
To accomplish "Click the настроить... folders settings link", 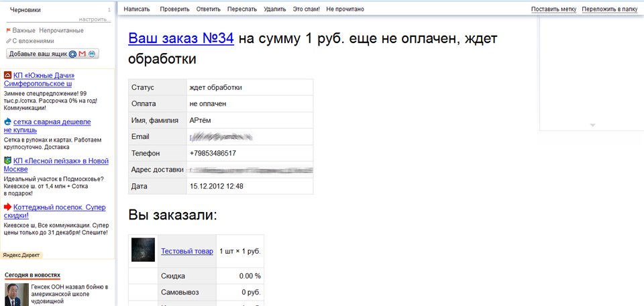I will tap(95, 19).
